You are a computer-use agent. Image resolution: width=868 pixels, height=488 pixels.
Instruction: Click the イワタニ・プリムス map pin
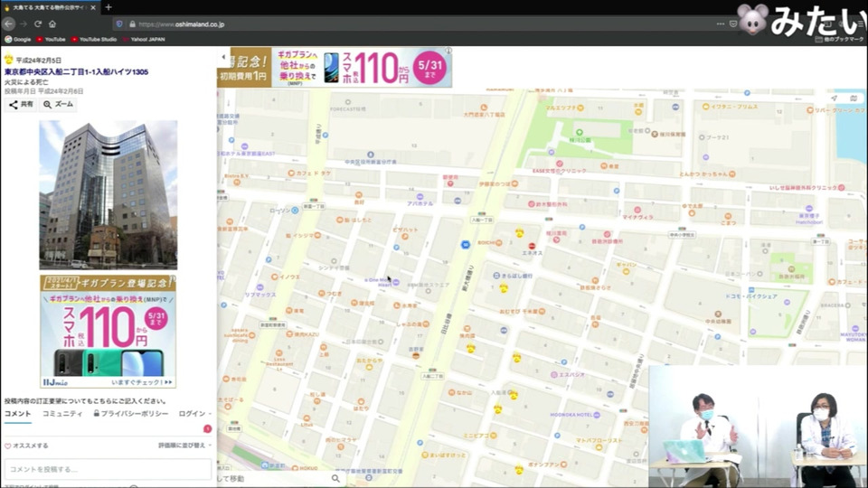tap(706, 107)
